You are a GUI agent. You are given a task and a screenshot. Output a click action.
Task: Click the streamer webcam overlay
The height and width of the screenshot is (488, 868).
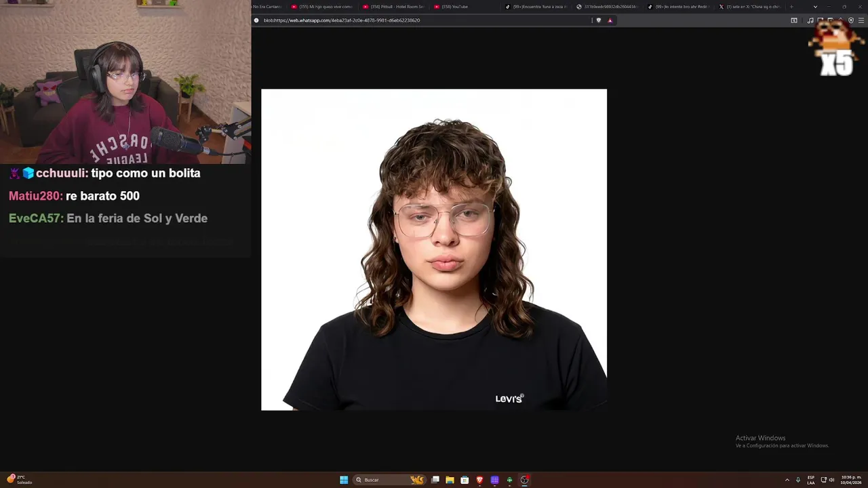click(x=125, y=81)
